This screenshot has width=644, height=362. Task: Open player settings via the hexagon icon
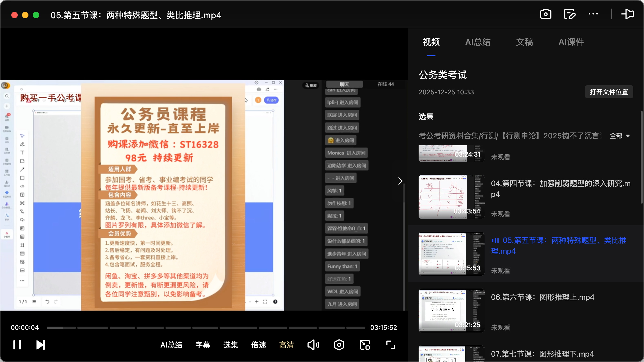[339, 345]
